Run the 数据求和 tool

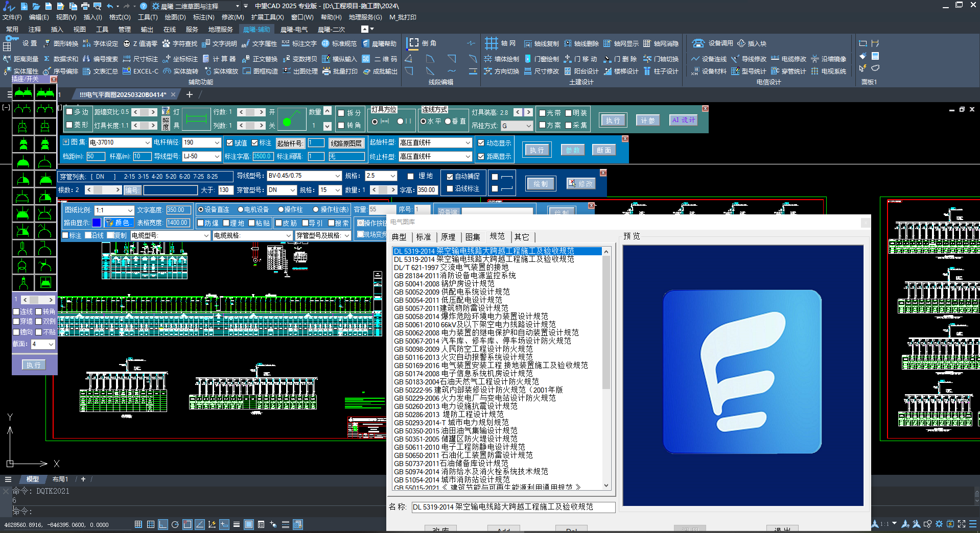[x=61, y=59]
